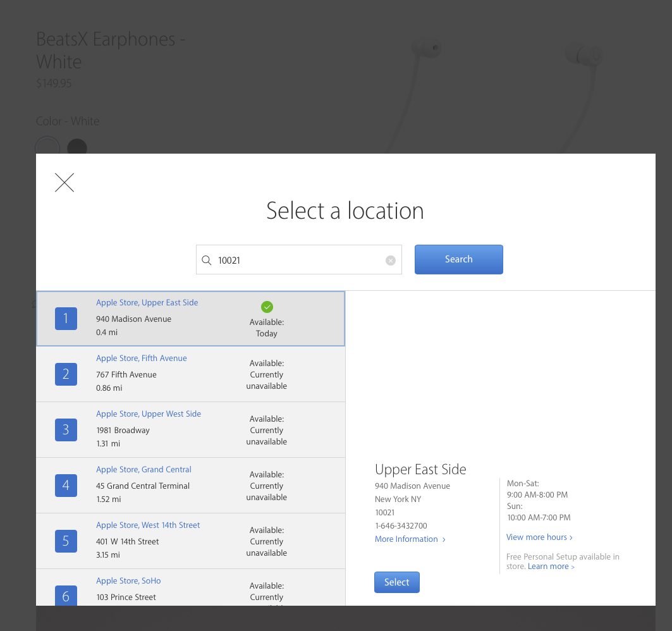Open Apple Store, Grand Central link
This screenshot has height=631, width=672.
coord(144,469)
